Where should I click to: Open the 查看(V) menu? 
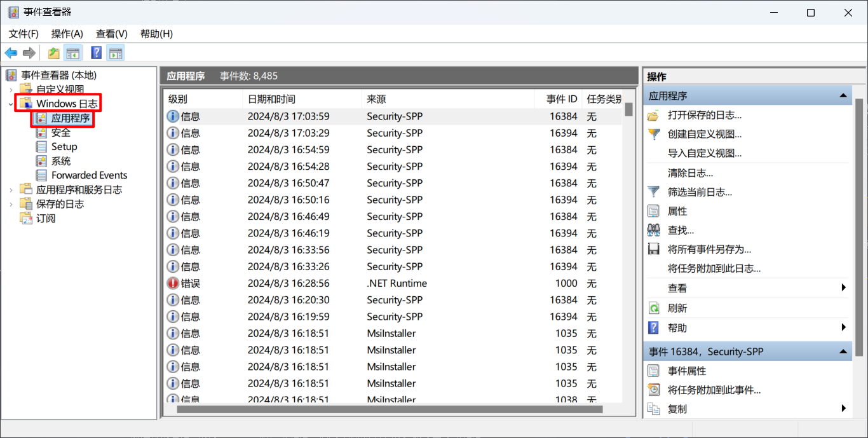pos(112,34)
